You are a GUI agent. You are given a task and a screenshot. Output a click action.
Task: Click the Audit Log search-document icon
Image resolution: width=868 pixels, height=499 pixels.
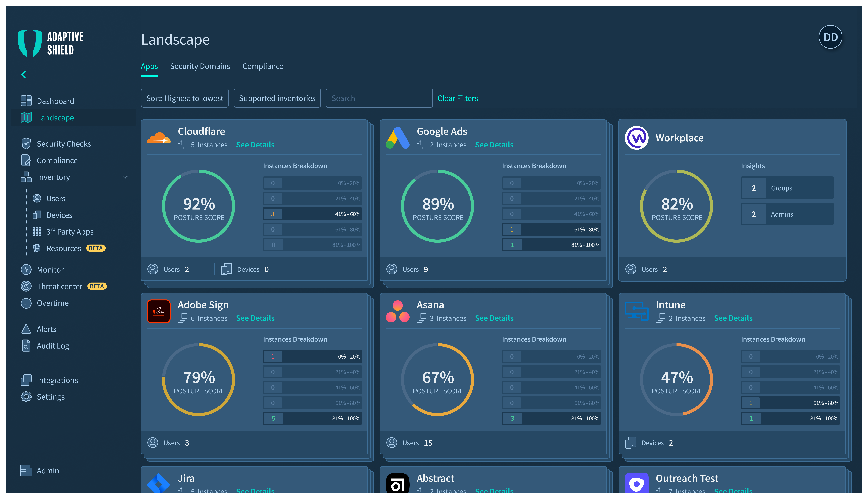pos(26,346)
